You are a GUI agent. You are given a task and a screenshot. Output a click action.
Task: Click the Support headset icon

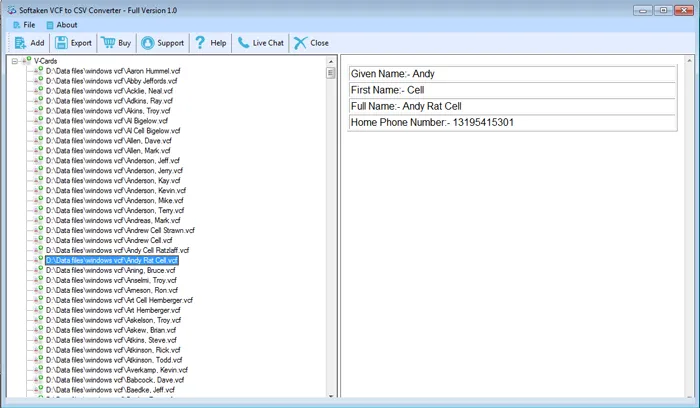tap(147, 43)
